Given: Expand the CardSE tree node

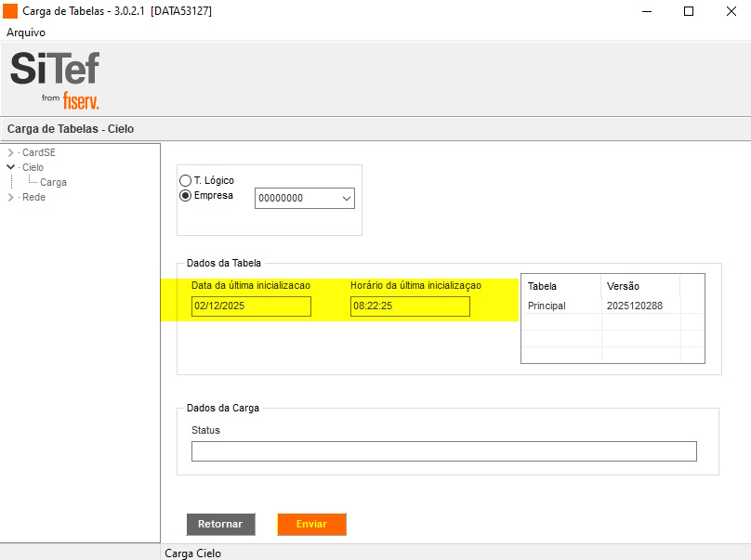Looking at the screenshot, I should point(10,152).
